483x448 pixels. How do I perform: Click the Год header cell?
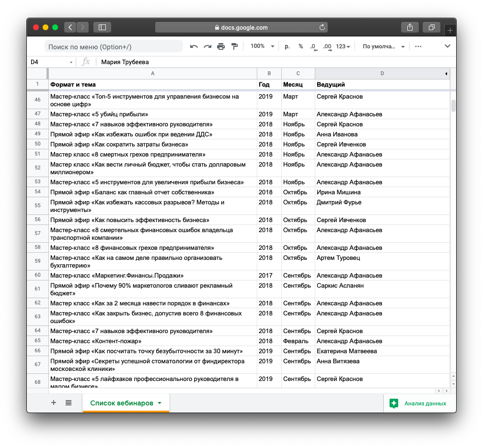[x=269, y=85]
